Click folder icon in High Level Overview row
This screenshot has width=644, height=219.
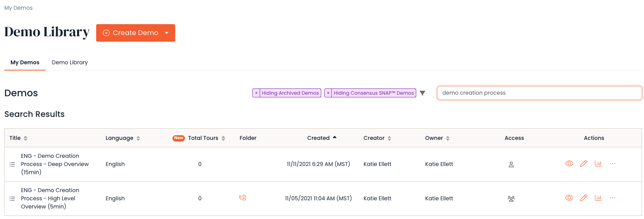(x=243, y=198)
